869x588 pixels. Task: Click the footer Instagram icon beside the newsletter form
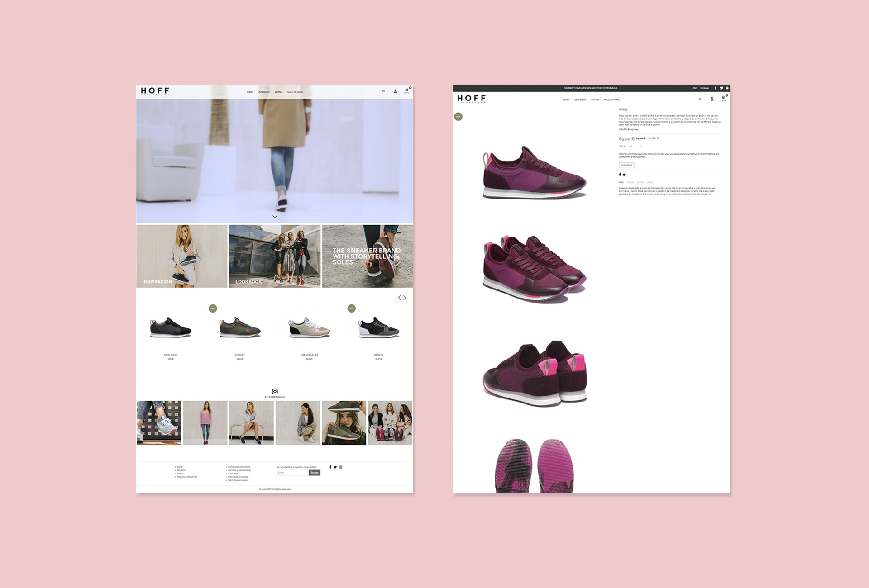[x=341, y=467]
